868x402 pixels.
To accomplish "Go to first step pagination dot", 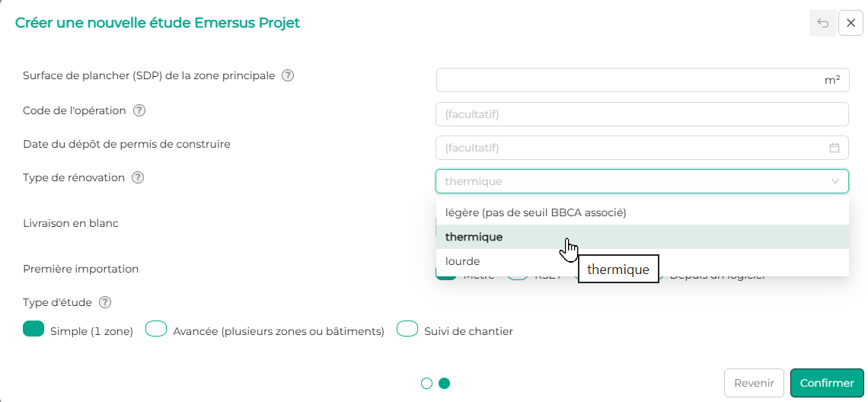I will (426, 383).
